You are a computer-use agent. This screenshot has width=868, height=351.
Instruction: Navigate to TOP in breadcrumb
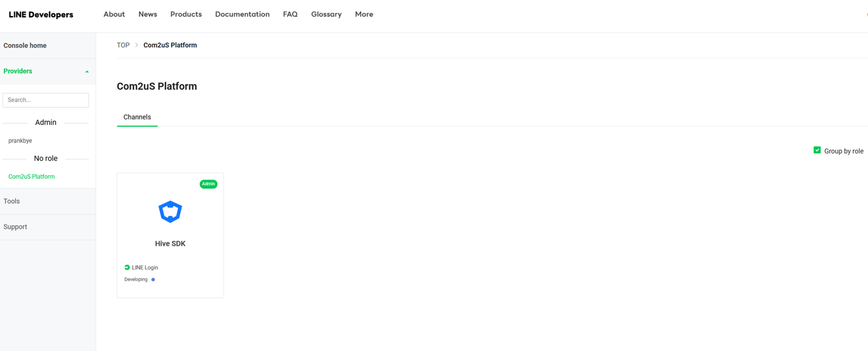tap(123, 45)
